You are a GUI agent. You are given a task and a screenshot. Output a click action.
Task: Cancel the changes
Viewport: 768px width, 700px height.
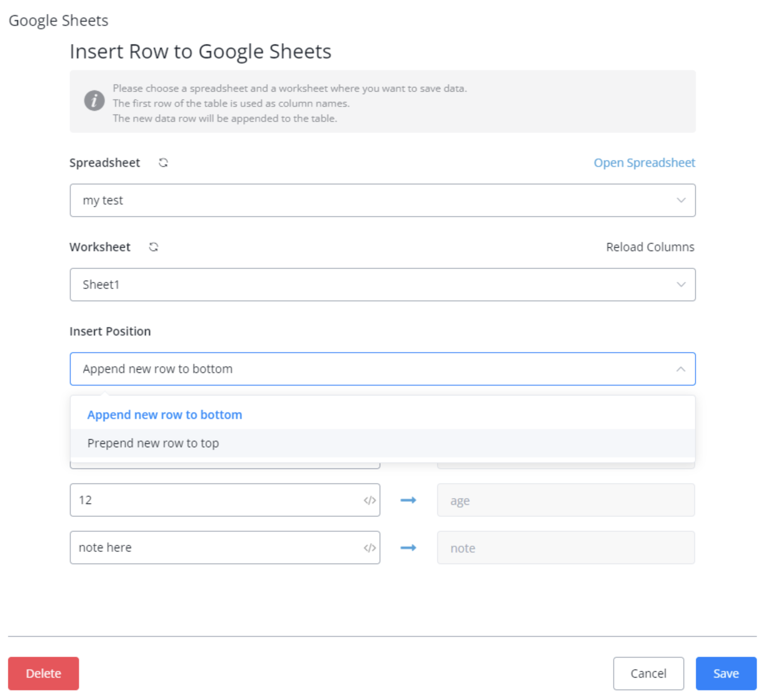[x=648, y=673]
